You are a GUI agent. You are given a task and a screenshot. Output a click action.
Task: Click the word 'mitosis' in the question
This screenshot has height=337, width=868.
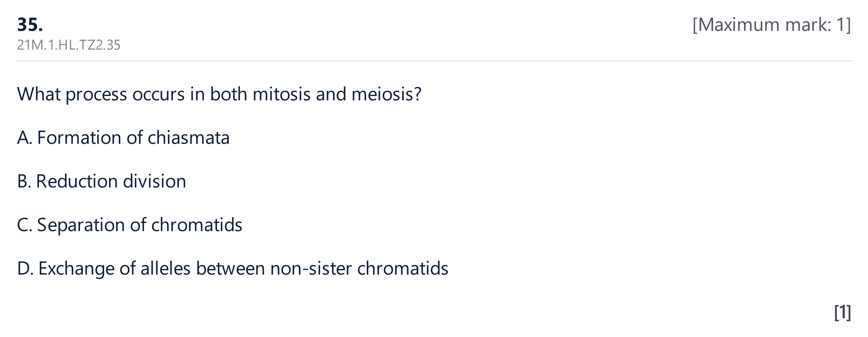(281, 94)
